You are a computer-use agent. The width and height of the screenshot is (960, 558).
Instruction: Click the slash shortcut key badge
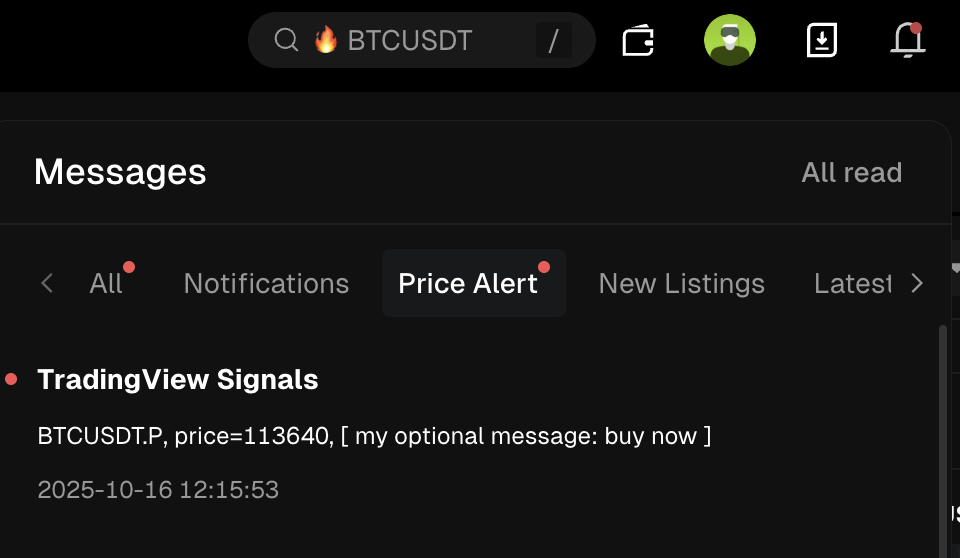[x=553, y=40]
